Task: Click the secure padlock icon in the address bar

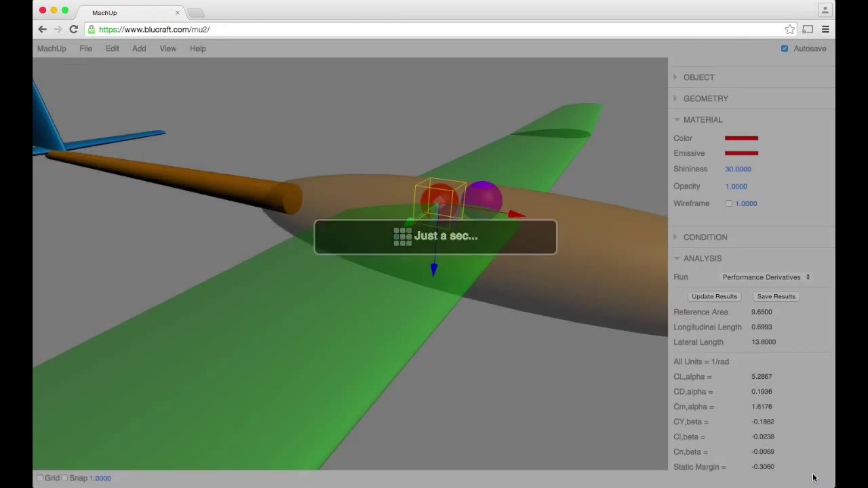Action: (91, 29)
